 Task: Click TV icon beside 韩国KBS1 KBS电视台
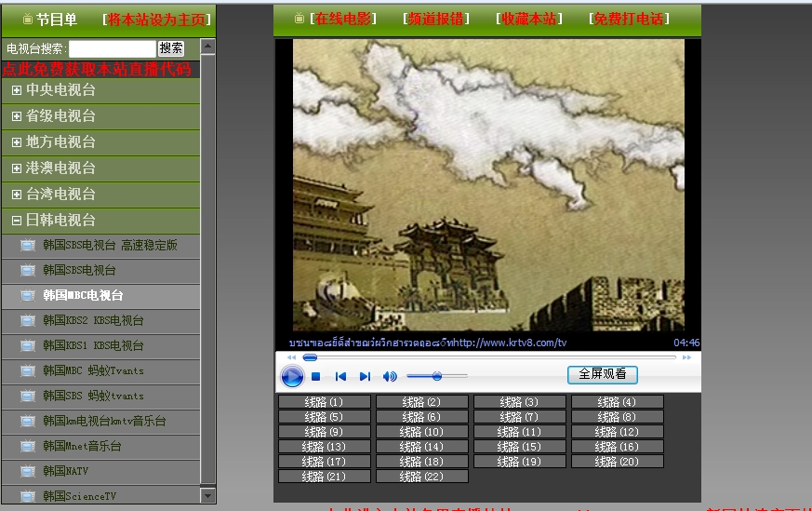(28, 345)
